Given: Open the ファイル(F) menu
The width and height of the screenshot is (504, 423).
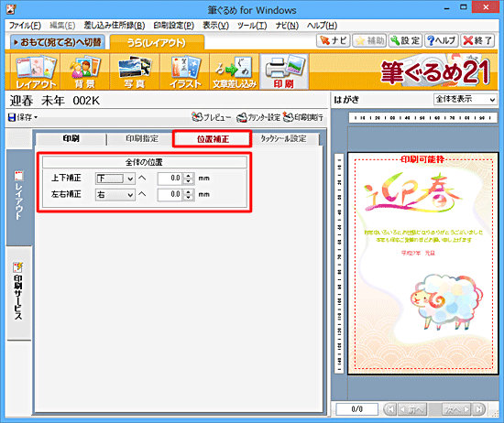Looking at the screenshot, I should click(x=25, y=26).
